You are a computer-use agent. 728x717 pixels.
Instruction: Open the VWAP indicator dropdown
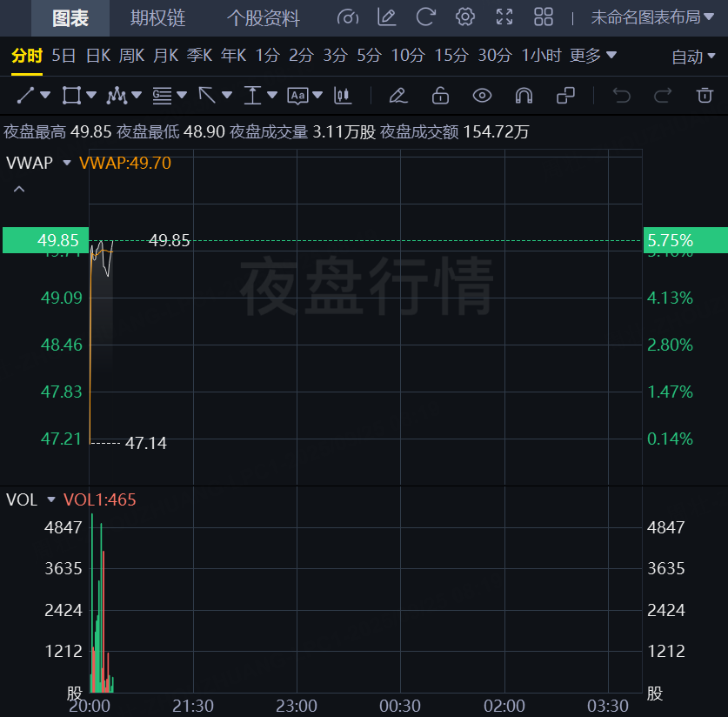67,163
